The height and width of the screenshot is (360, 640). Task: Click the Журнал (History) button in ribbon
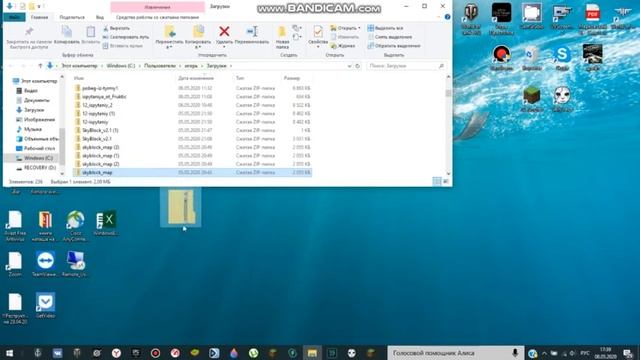click(x=343, y=46)
